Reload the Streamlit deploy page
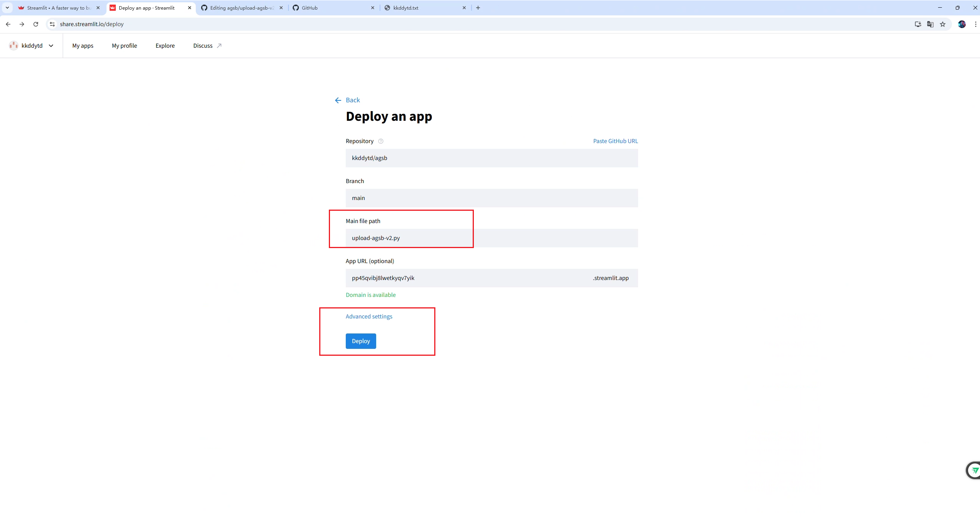 tap(36, 24)
